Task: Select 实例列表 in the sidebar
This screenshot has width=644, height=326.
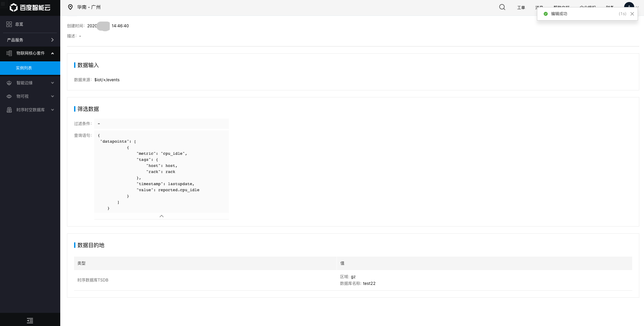Action: click(x=24, y=68)
